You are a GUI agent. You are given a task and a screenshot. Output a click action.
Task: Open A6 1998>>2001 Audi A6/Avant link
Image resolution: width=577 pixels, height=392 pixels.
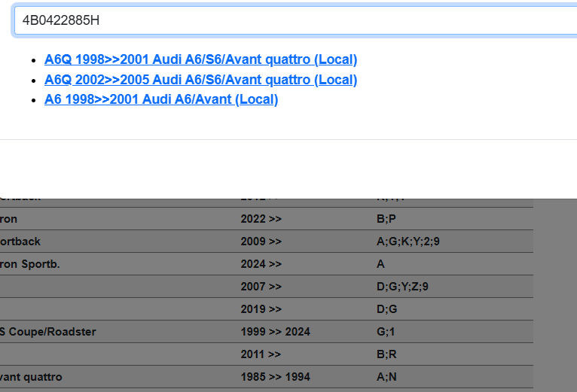pyautogui.click(x=161, y=99)
